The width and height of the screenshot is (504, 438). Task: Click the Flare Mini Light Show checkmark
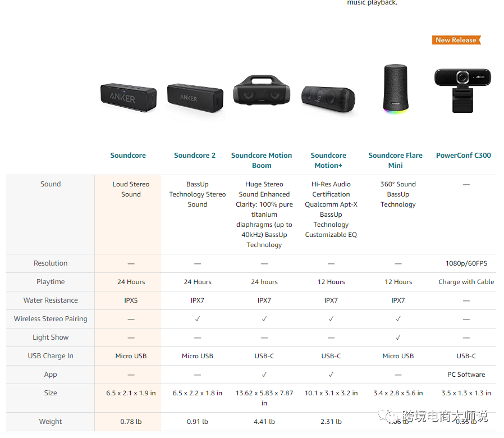tap(398, 337)
